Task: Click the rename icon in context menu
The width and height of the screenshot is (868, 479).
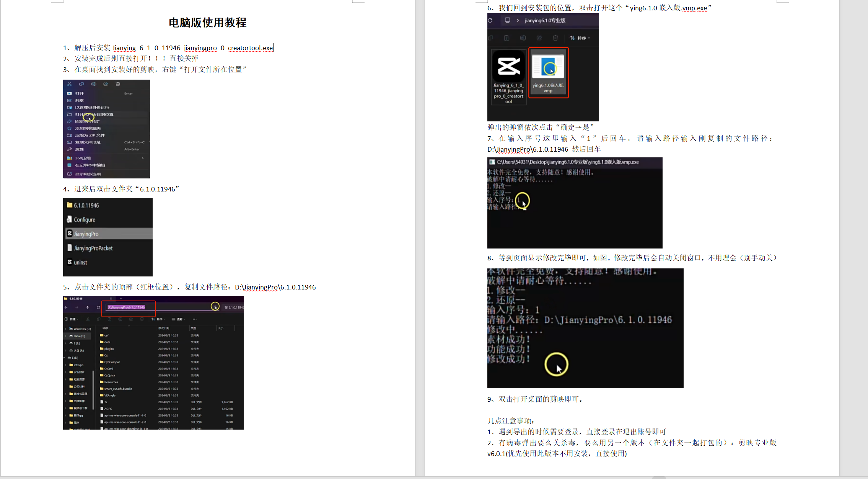Action: click(93, 84)
